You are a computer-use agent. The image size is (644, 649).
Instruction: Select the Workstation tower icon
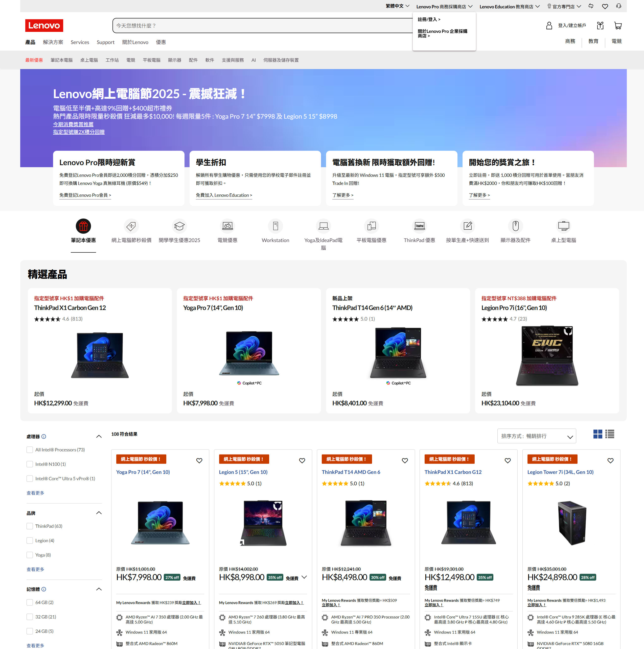(275, 226)
